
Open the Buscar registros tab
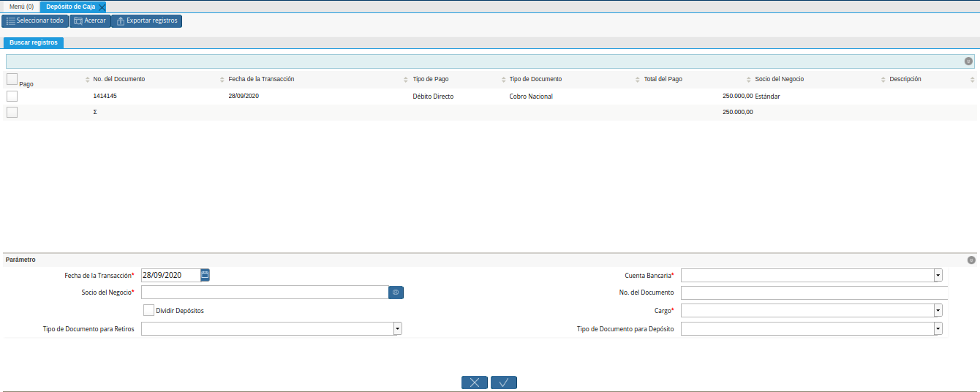click(x=34, y=42)
